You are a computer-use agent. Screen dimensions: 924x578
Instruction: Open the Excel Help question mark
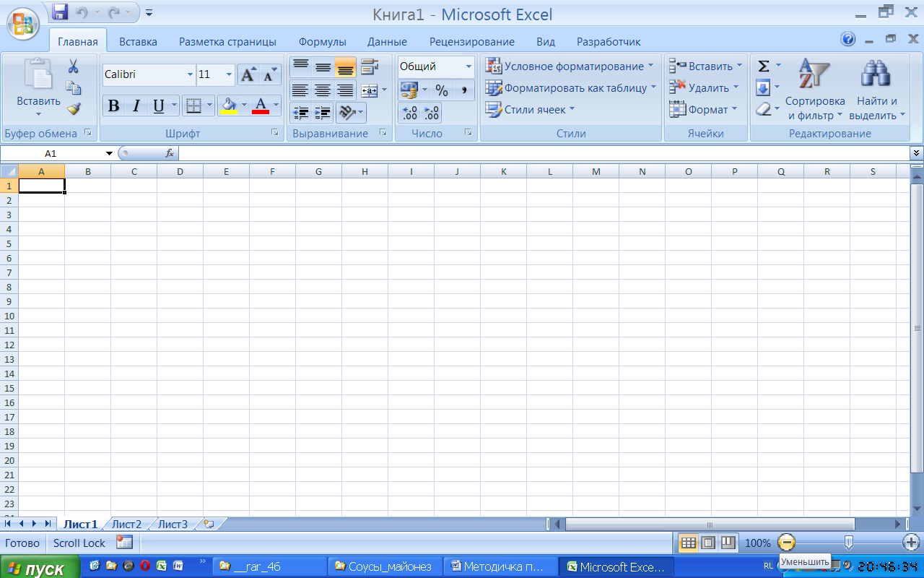848,38
